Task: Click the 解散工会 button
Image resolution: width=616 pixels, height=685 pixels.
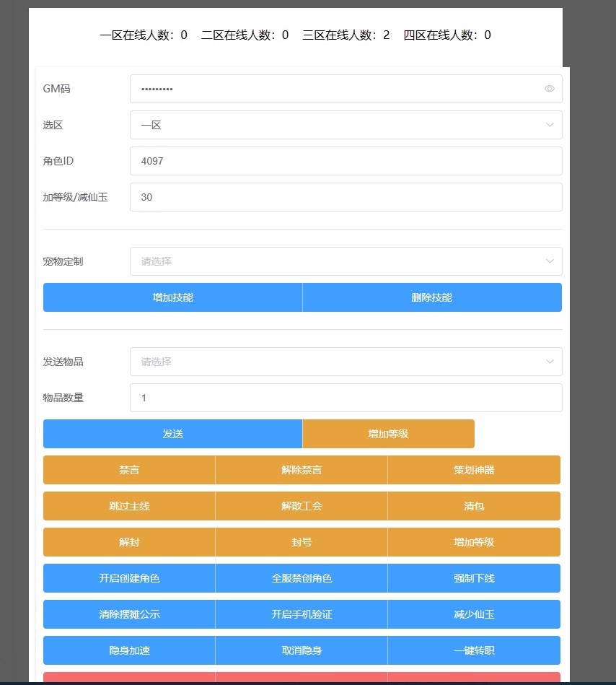Action: (302, 506)
